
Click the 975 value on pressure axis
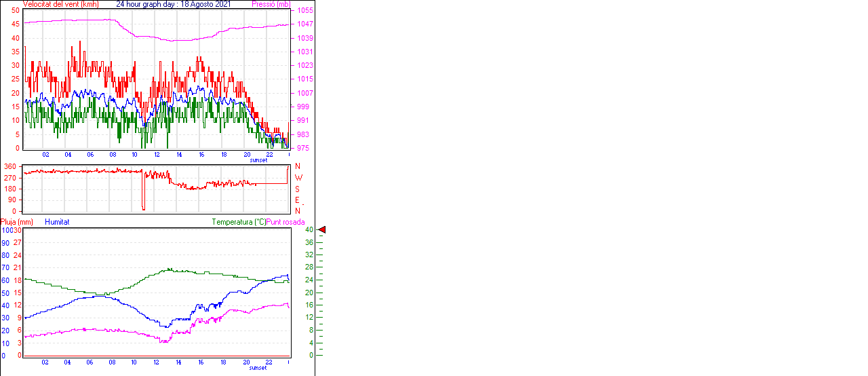304,149
